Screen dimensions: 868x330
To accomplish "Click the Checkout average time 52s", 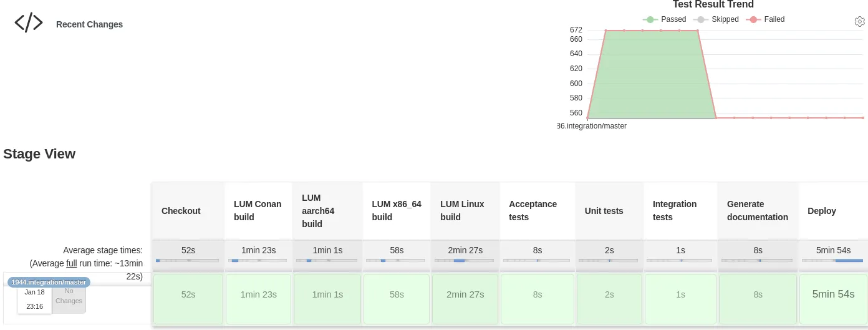I will click(x=188, y=250).
